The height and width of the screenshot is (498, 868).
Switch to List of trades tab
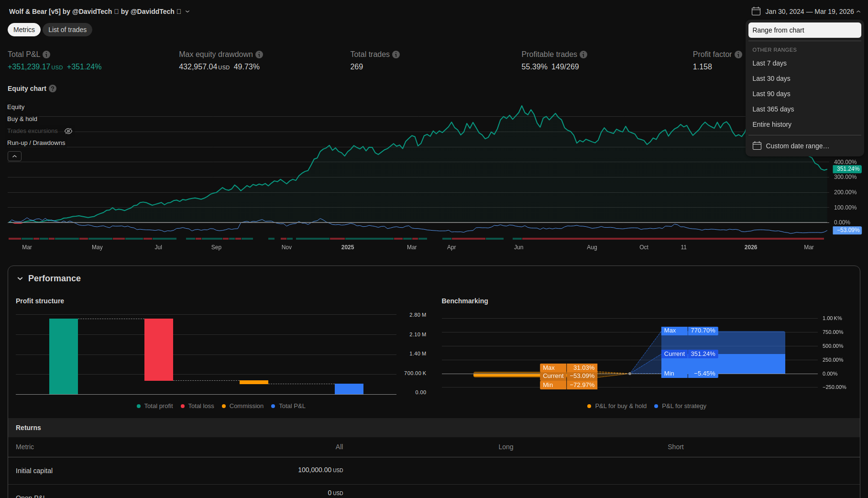pos(67,30)
